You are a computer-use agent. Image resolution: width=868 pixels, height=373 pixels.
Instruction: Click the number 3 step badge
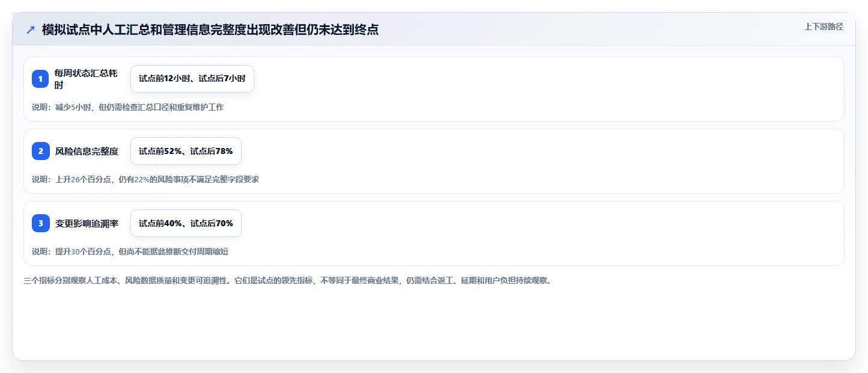pyautogui.click(x=40, y=223)
